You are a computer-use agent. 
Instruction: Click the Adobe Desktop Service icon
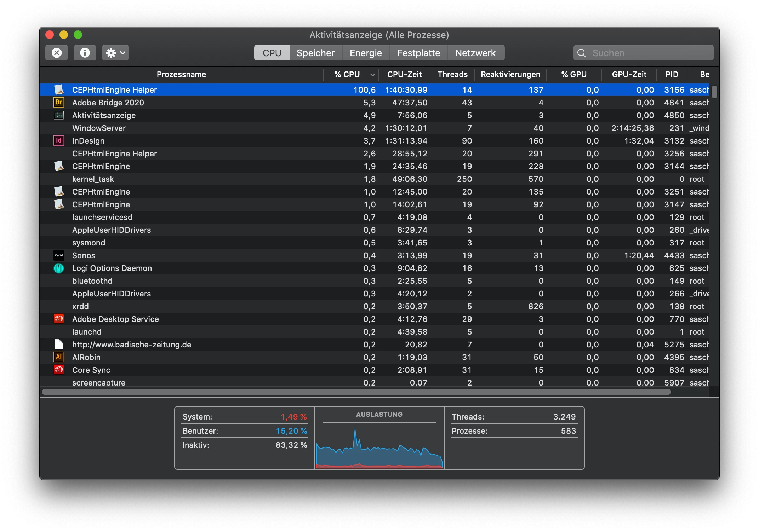click(59, 319)
